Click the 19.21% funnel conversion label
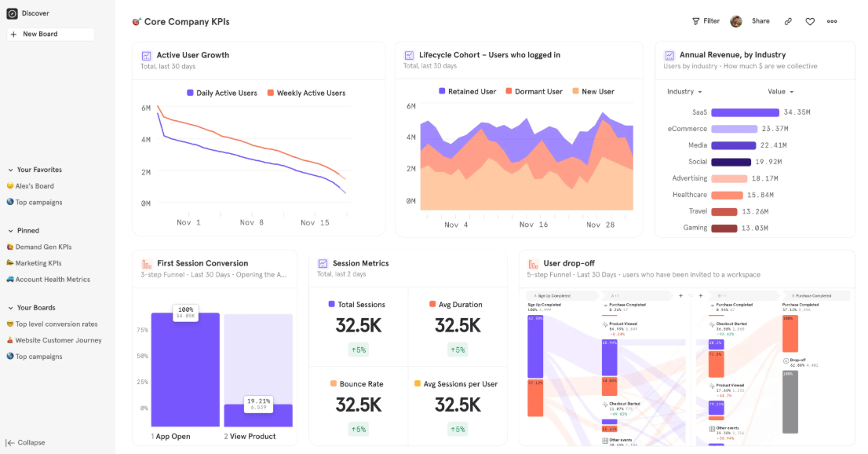868x454 pixels. [258, 401]
